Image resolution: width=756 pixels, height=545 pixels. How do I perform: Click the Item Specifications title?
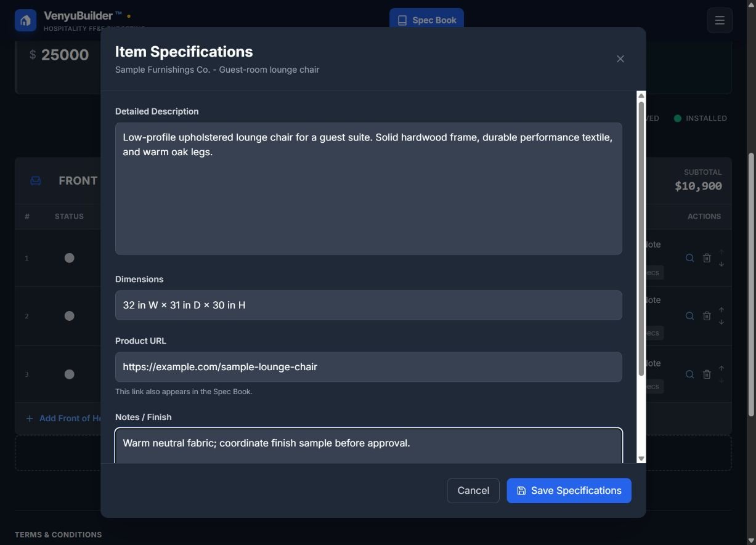click(184, 52)
